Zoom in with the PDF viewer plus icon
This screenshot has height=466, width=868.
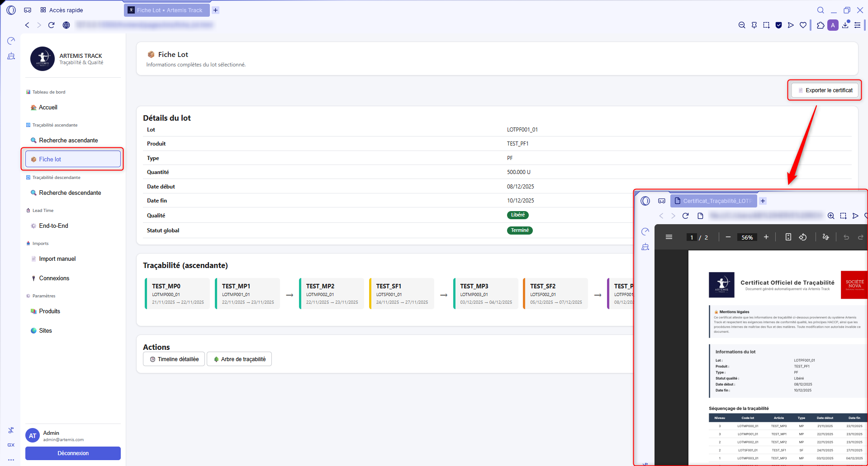(766, 237)
